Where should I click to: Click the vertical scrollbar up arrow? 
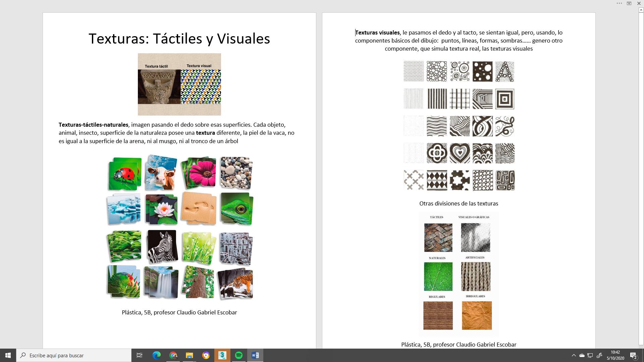[641, 10]
